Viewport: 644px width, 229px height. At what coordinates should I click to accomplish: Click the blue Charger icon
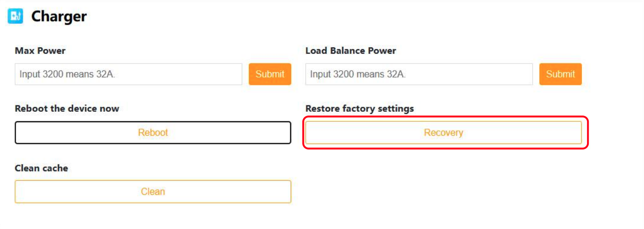pos(16,17)
